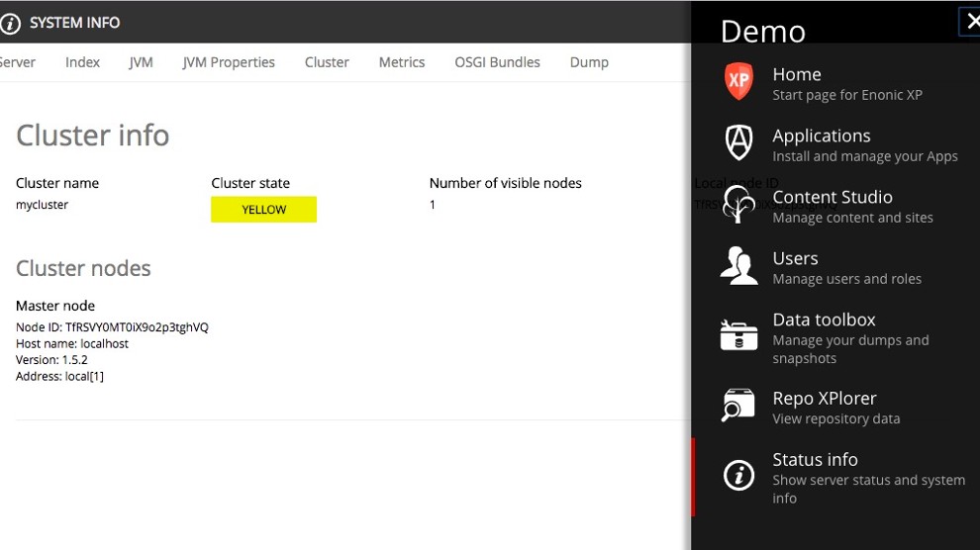
Task: Click 'Manage your dumps and snapshots' description
Action: coord(850,349)
